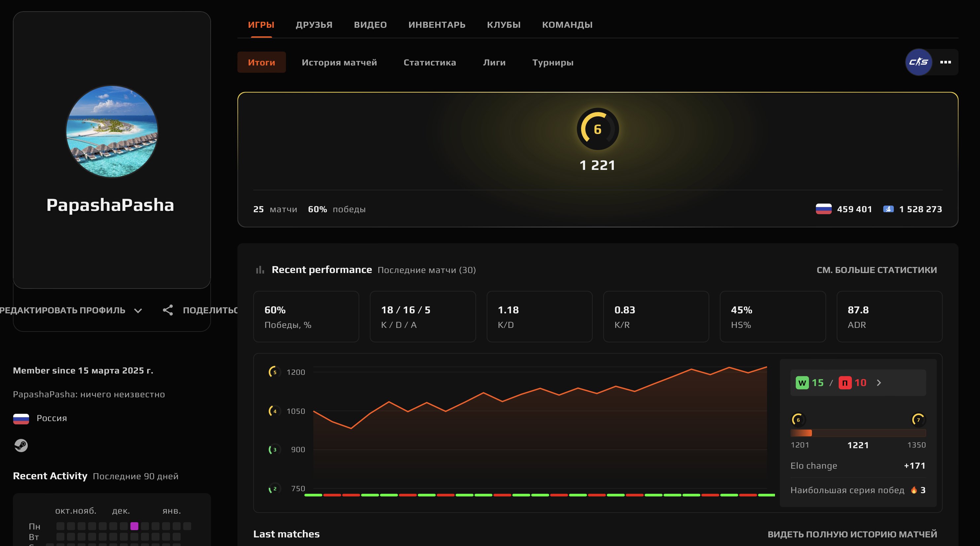The image size is (980, 546).
Task: Click См. больше статистики link
Action: pyautogui.click(x=877, y=270)
